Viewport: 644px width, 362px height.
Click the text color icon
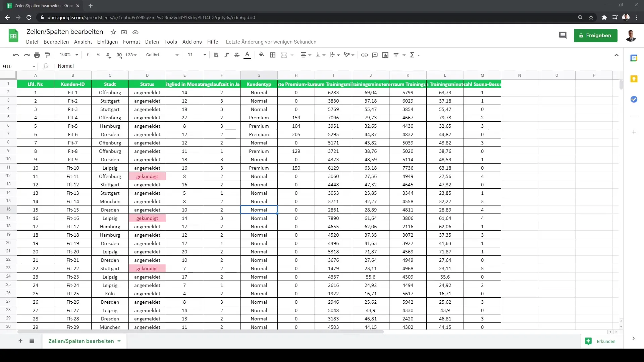coord(247,55)
